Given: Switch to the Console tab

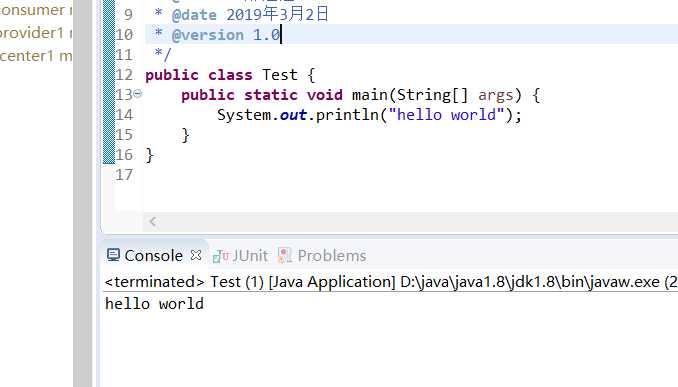Looking at the screenshot, I should tap(153, 256).
